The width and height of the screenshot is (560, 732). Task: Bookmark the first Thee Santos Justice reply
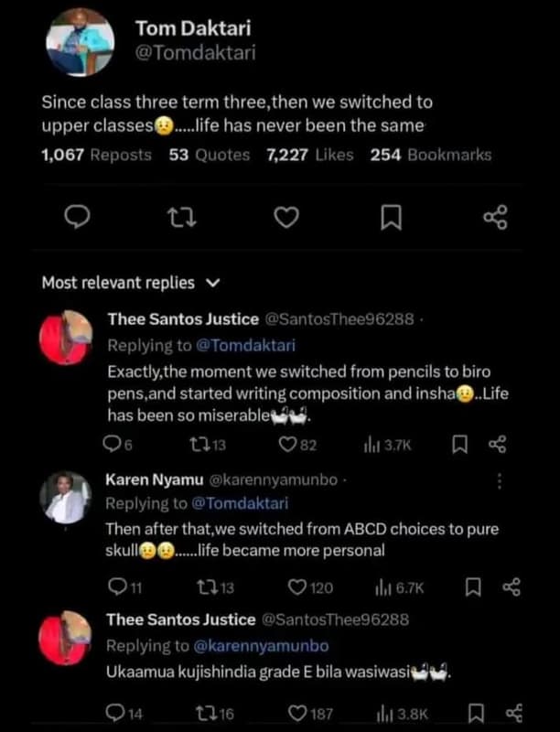click(462, 444)
